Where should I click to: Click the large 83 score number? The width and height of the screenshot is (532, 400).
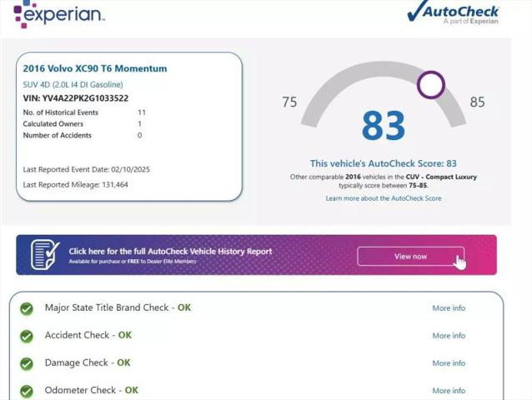click(x=384, y=126)
